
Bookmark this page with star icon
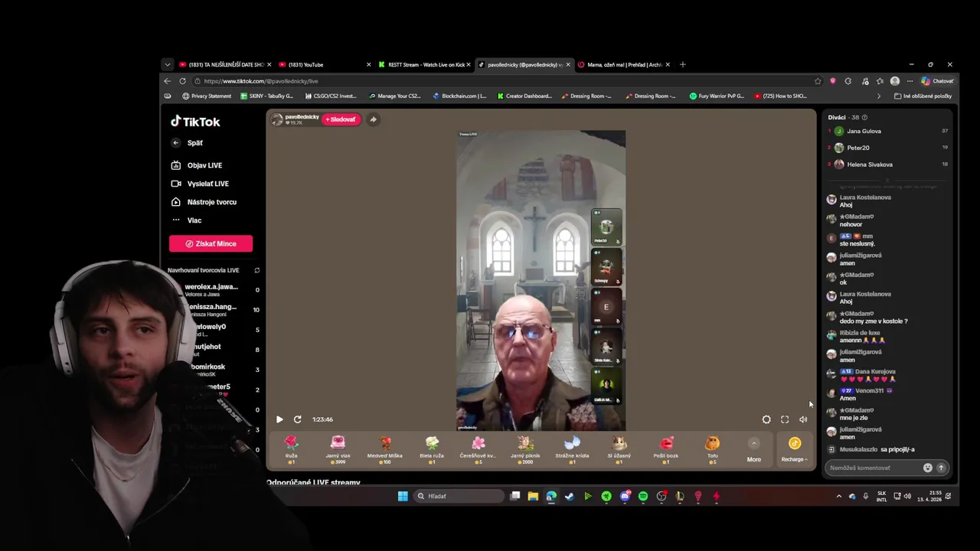(x=818, y=81)
